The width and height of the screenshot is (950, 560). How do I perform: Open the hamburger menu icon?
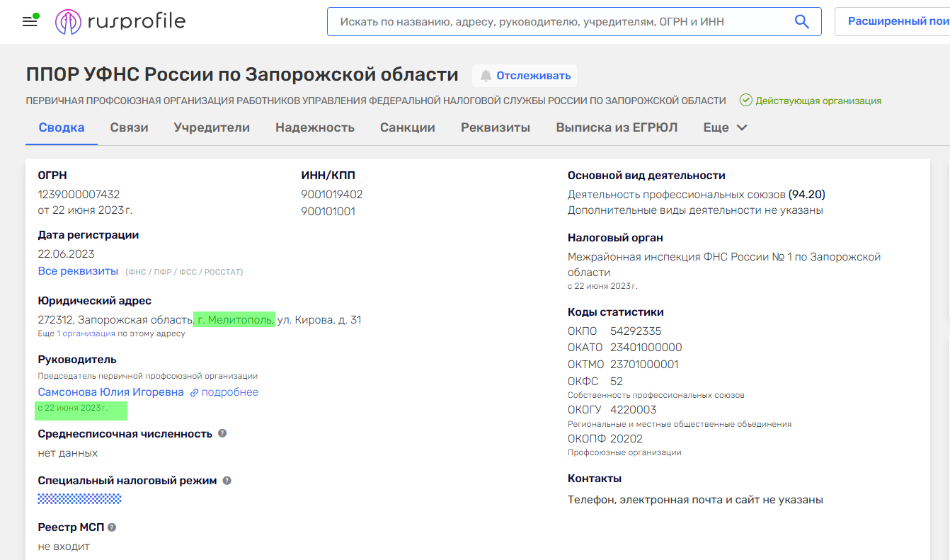pos(30,22)
